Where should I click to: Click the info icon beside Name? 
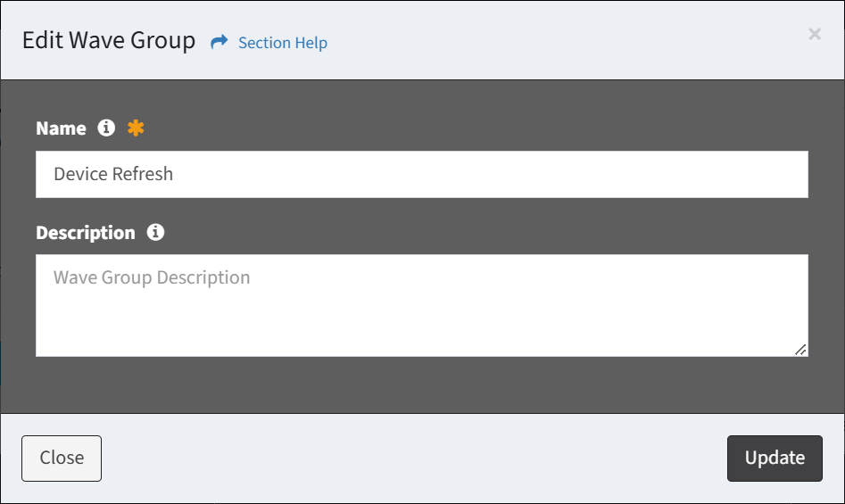(106, 128)
